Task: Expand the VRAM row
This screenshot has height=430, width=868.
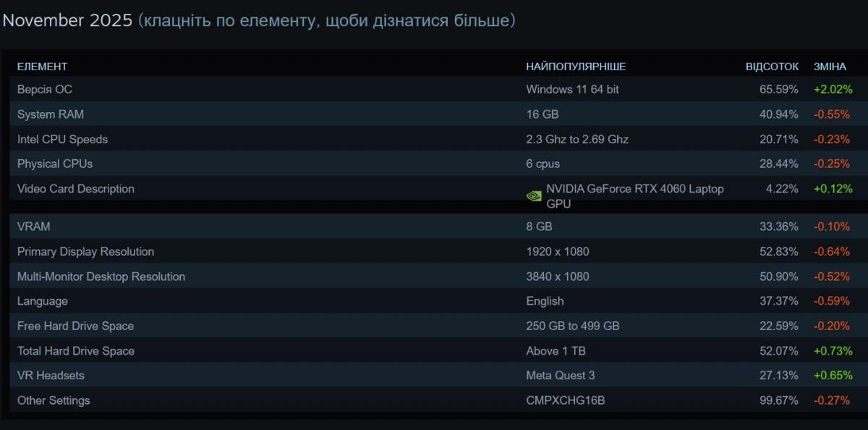Action: [x=34, y=227]
